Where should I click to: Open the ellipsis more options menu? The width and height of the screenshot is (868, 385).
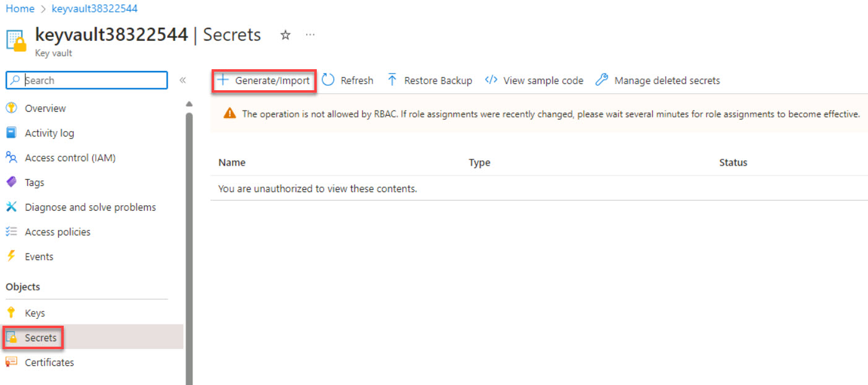[x=310, y=35]
